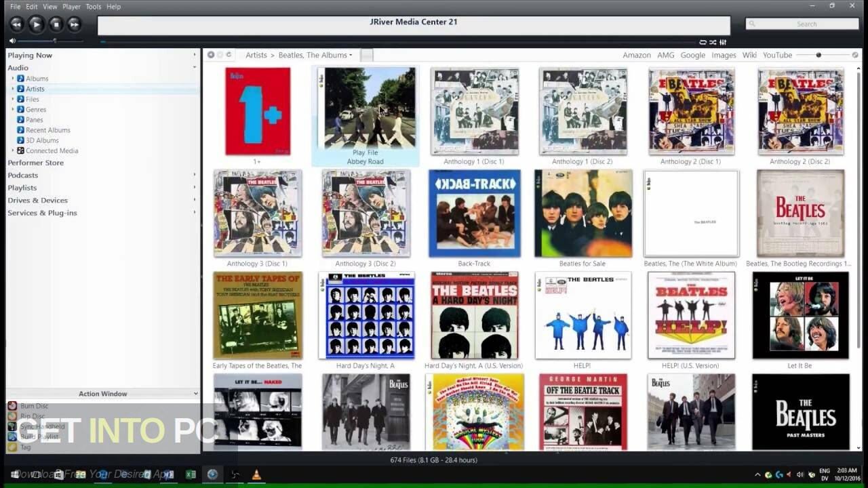Open the File menu

click(x=15, y=7)
